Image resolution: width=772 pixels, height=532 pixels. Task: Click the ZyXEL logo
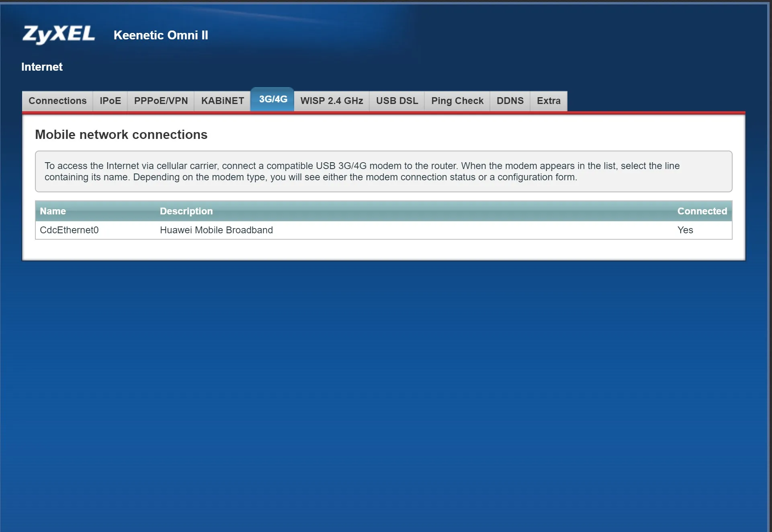pyautogui.click(x=59, y=34)
